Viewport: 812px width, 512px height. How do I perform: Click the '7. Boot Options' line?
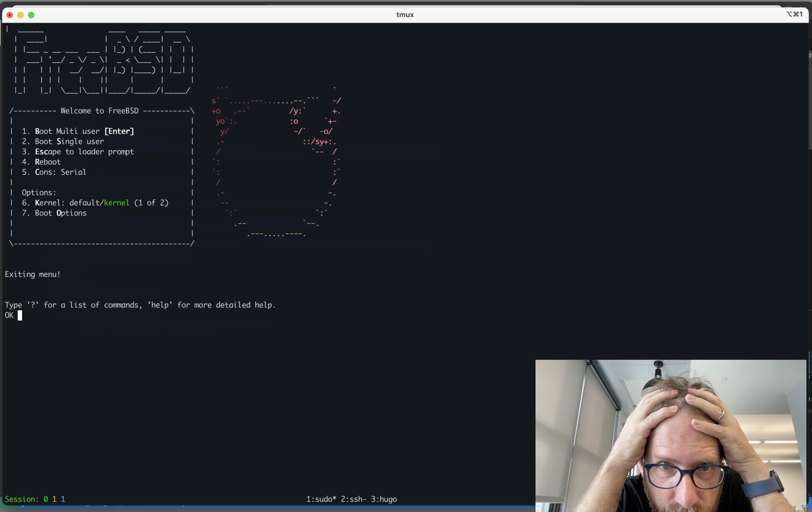click(x=54, y=213)
